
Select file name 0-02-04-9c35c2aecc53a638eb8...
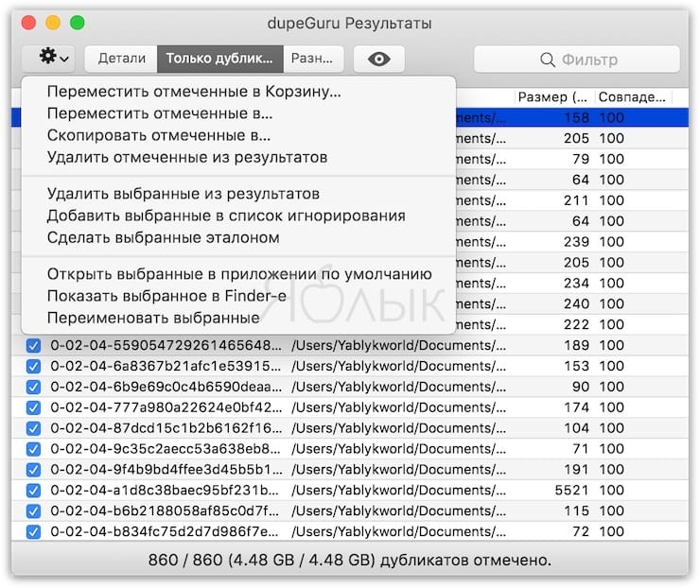coord(166,448)
